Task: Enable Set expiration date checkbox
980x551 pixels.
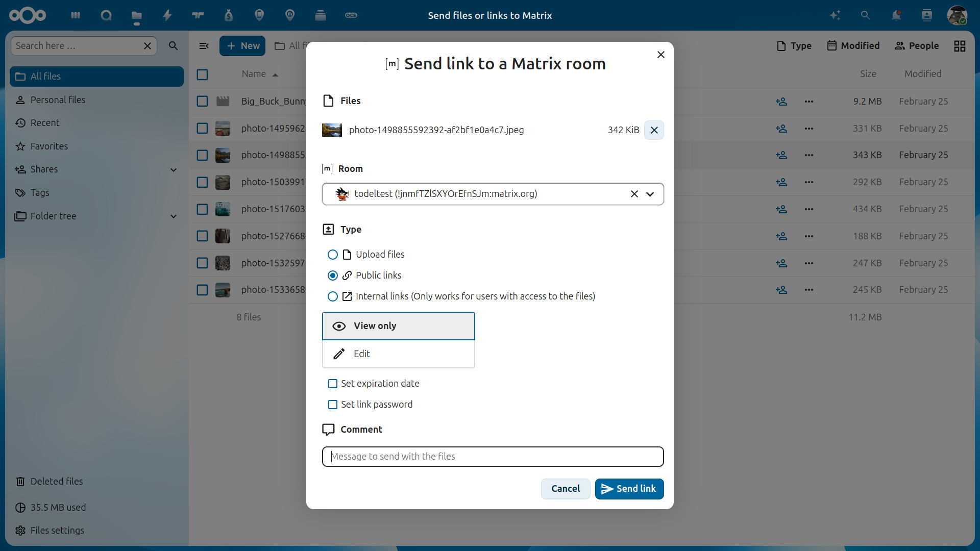Action: pos(333,384)
